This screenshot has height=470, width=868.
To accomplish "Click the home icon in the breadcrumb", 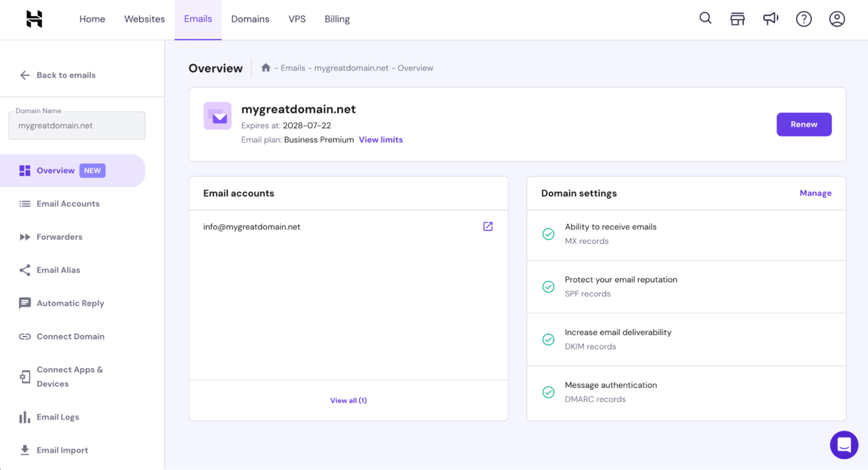I will [x=265, y=67].
